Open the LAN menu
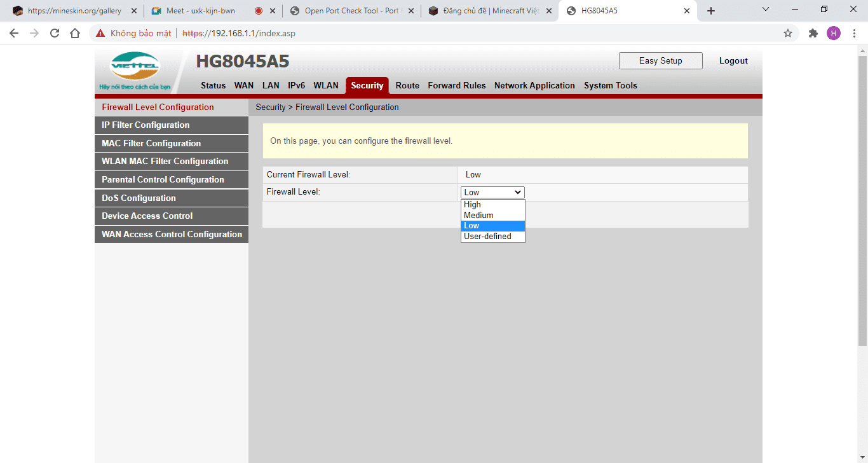This screenshot has height=463, width=868. click(x=271, y=85)
